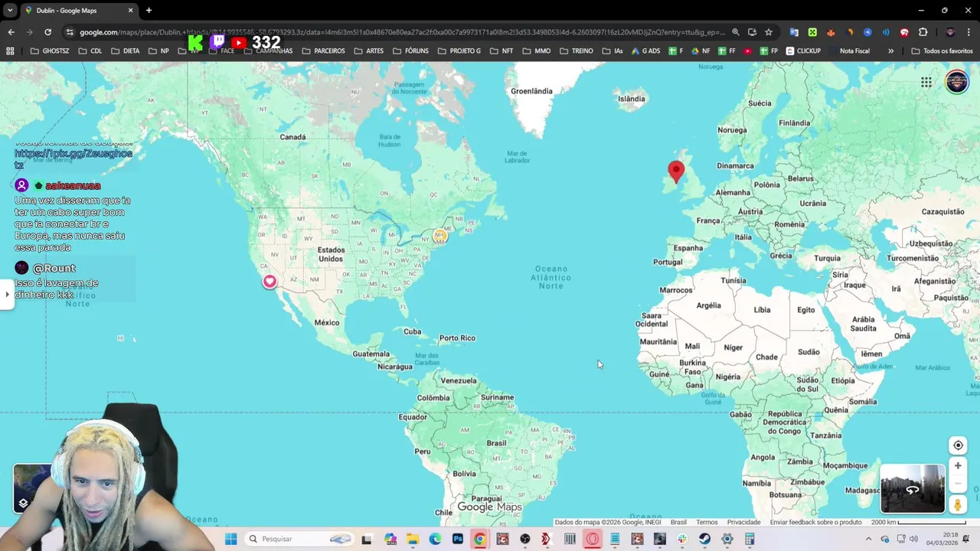This screenshot has width=980, height=551.
Task: Open the PROJETO G bookmarks folder
Action: [459, 51]
